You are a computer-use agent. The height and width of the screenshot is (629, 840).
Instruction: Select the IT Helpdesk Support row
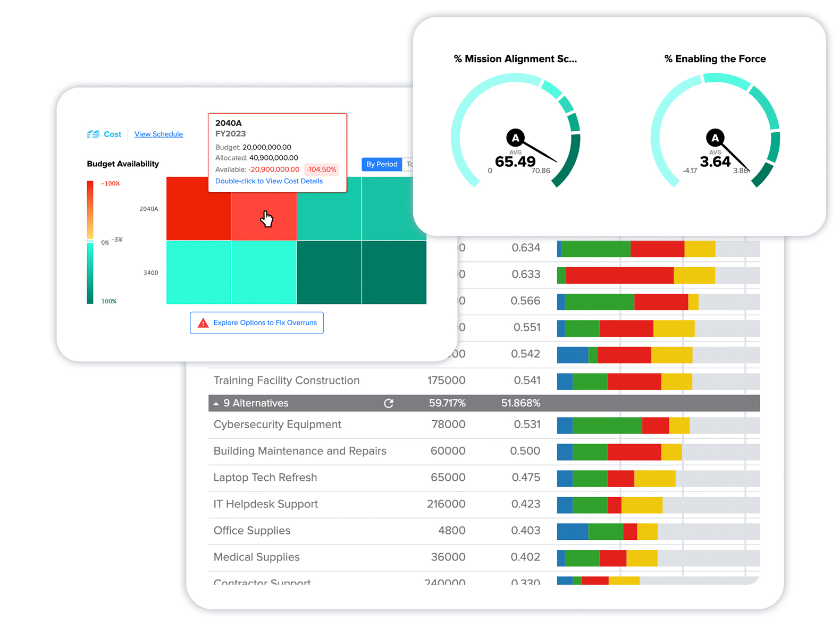coord(265,504)
